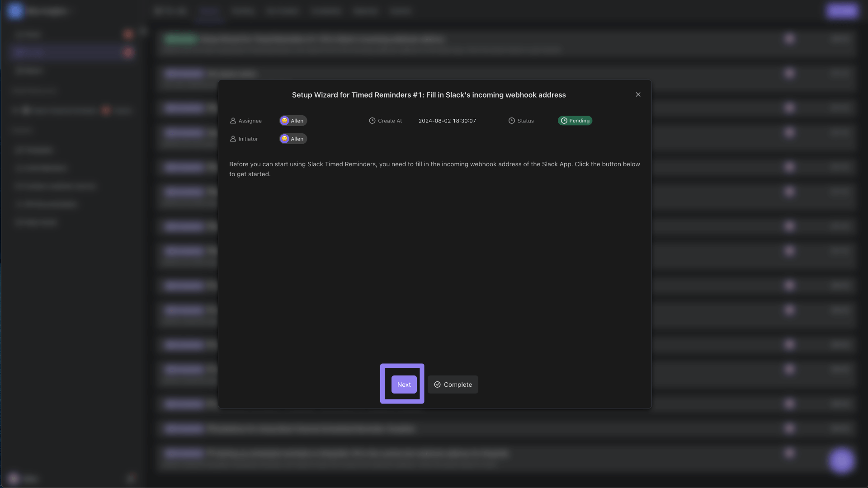Click the status clock icon
The image size is (868, 488).
click(x=511, y=120)
